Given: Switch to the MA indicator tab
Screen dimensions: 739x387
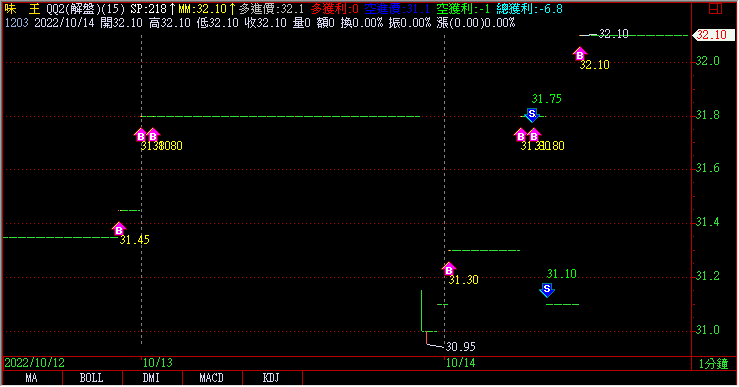Looking at the screenshot, I should click(32, 378).
